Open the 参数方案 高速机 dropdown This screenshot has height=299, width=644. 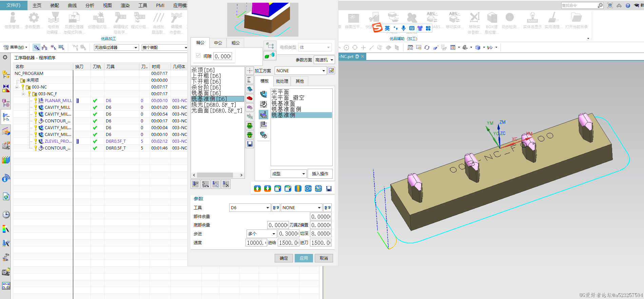coord(324,60)
